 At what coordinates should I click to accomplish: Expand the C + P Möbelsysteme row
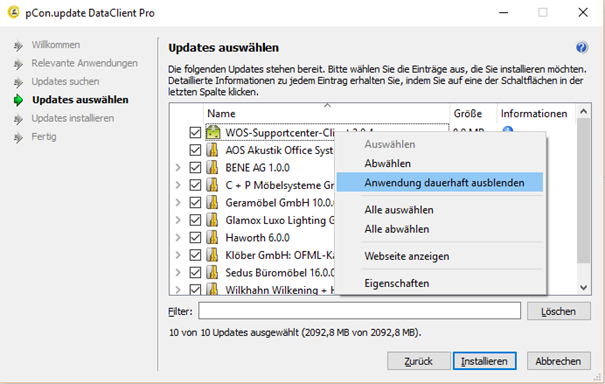tap(178, 185)
